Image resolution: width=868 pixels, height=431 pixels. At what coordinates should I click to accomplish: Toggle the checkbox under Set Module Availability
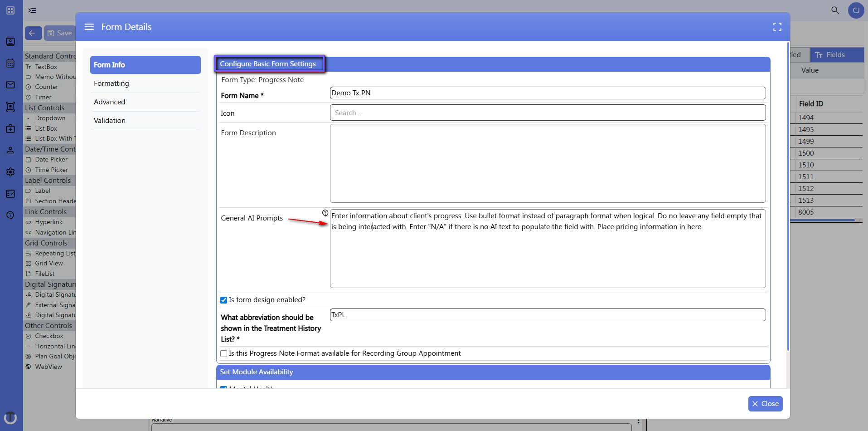[x=224, y=389]
